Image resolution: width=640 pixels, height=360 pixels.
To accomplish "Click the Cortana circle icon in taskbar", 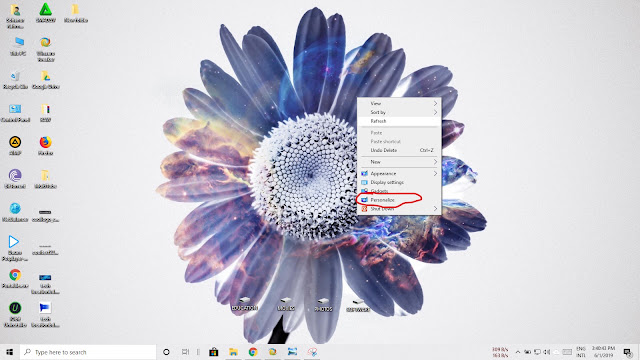I will (166, 352).
